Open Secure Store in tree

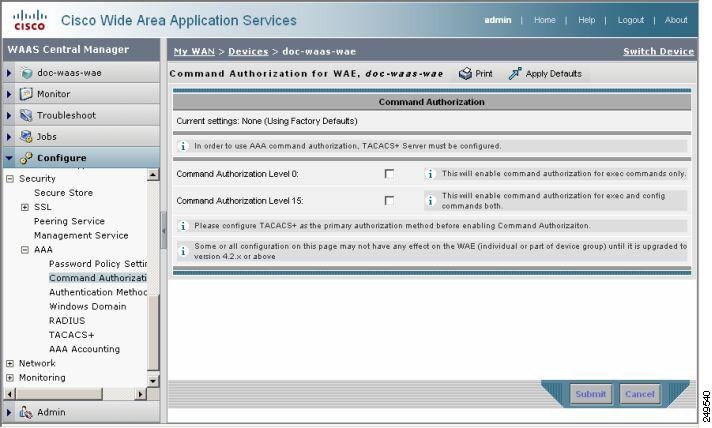point(63,193)
